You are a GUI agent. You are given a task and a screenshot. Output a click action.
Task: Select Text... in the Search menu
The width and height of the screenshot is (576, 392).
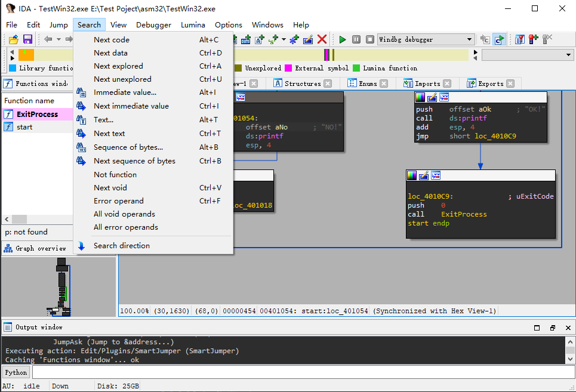tap(153, 120)
